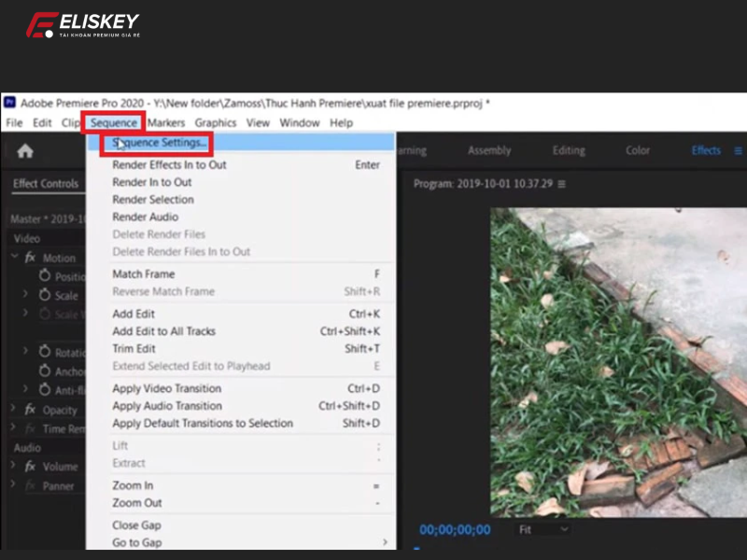Screen dimensions: 747x560
Task: Open the Editing workspace
Action: pos(569,150)
